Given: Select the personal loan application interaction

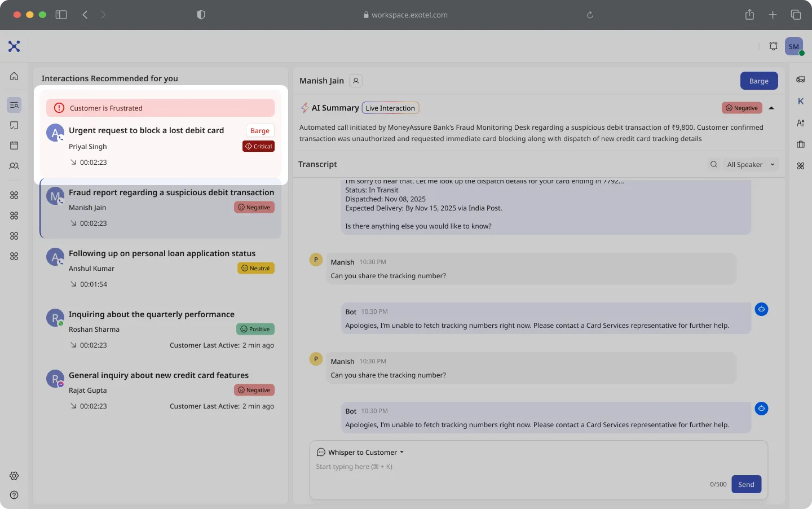Looking at the screenshot, I should point(161,269).
